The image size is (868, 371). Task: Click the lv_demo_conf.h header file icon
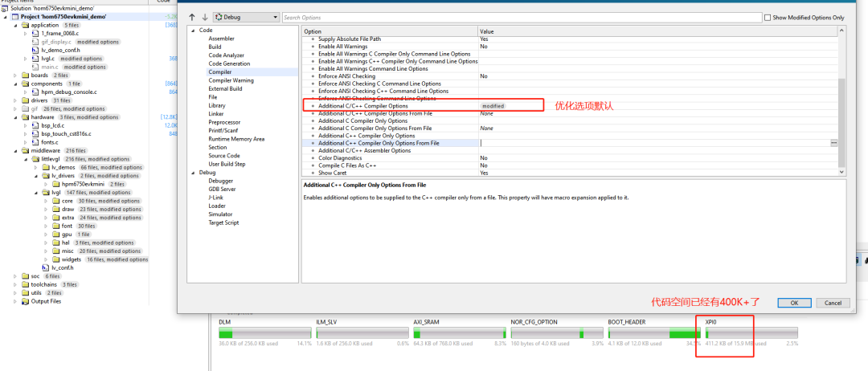(x=35, y=51)
